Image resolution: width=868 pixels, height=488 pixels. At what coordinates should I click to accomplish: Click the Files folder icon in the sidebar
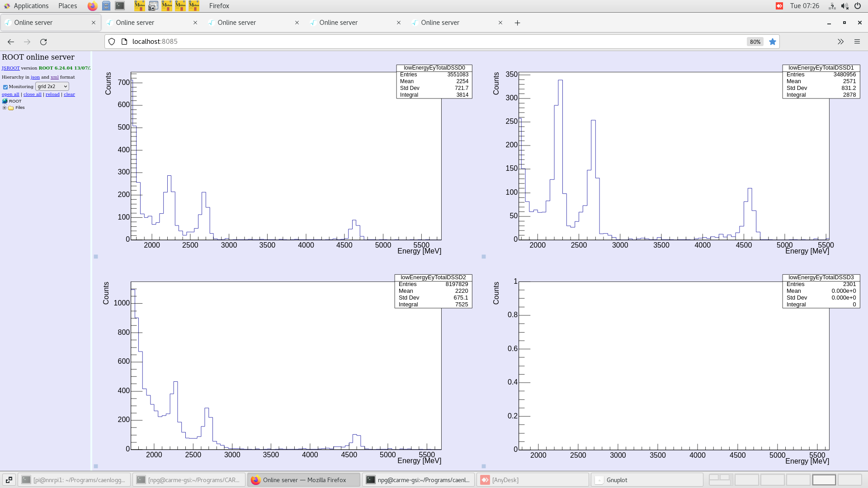(x=10, y=108)
